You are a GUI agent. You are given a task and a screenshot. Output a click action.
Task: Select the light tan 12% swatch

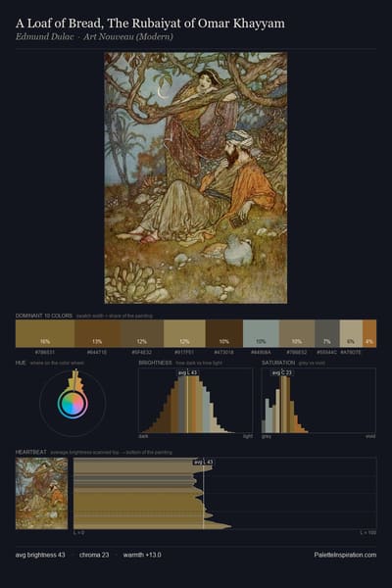coord(184,333)
